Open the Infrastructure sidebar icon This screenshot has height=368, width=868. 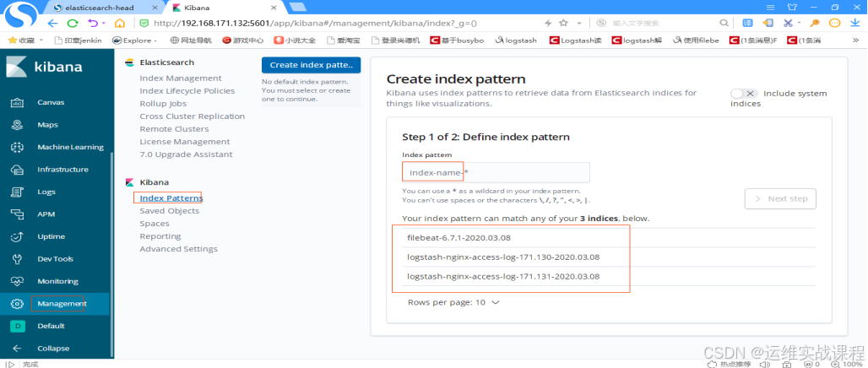17,170
